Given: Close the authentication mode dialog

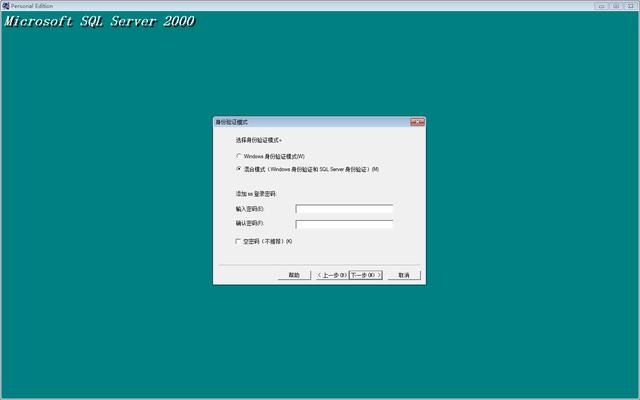Looking at the screenshot, I should coord(417,122).
